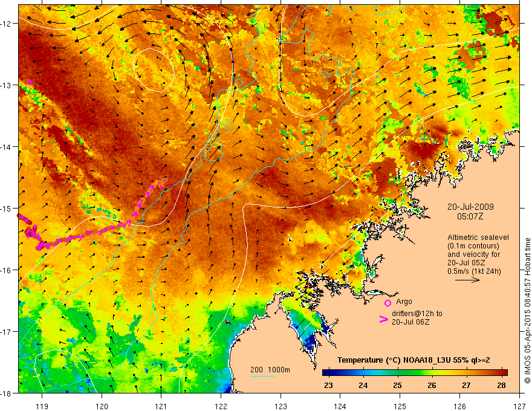Click the '0.5m/s (1kt 24h)' text
This screenshot has width=532, height=411.
click(x=475, y=271)
